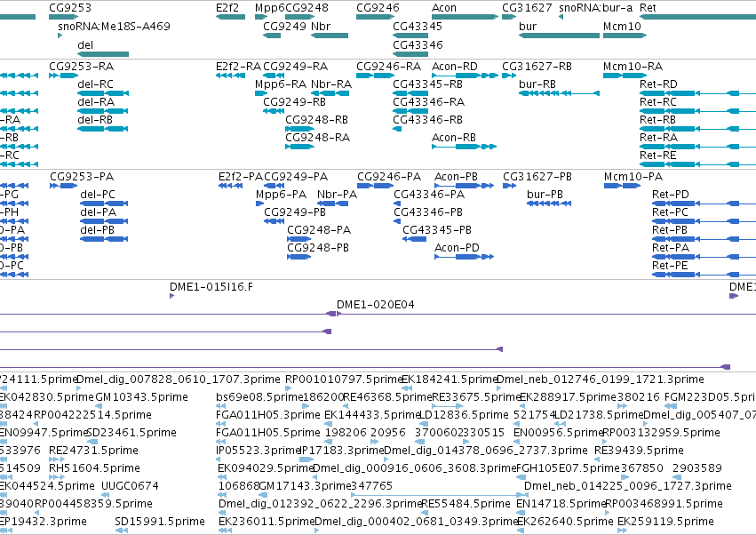Select transcript Mcm10-RA

(x=625, y=76)
